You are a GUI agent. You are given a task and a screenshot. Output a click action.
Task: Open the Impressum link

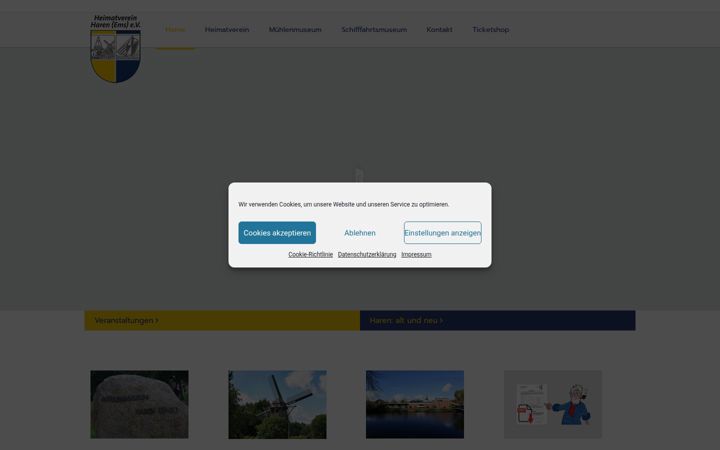coord(416,254)
